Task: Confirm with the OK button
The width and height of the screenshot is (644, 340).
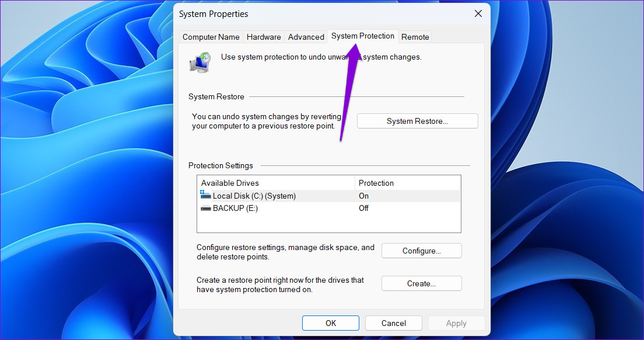Action: (330, 323)
